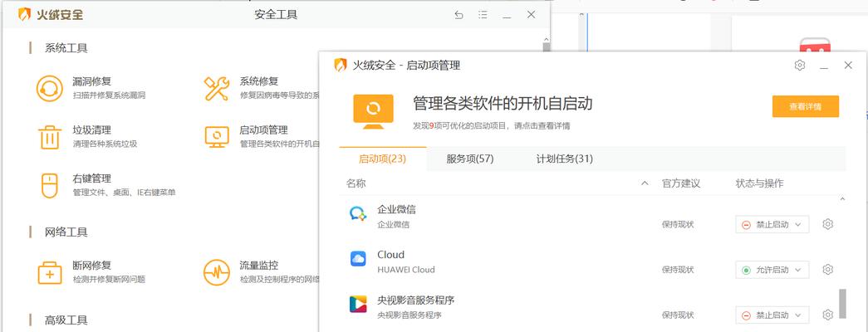The image size is (868, 332).
Task: Click scroll-up arrow in 安全工具 window
Action: [547, 39]
